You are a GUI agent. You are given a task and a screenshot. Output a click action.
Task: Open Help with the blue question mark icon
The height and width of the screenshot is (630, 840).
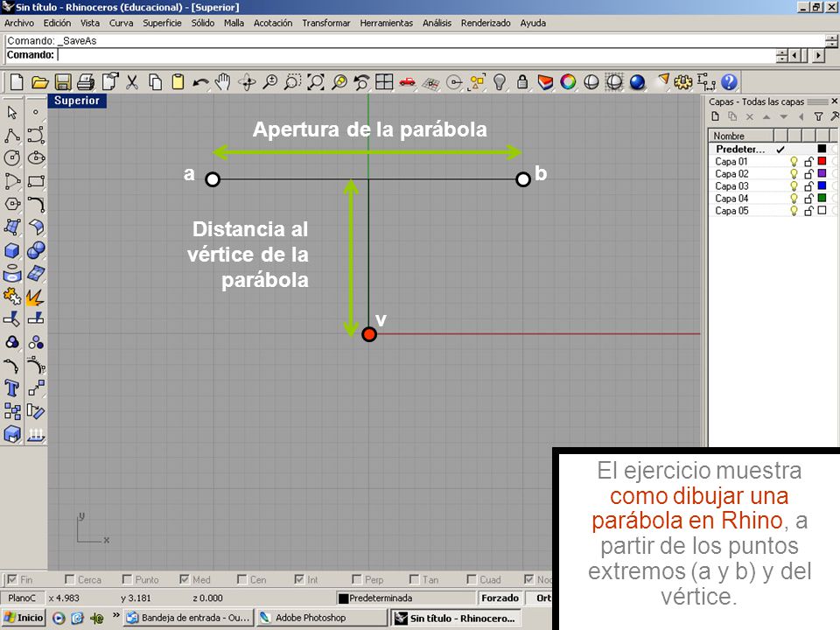[729, 82]
